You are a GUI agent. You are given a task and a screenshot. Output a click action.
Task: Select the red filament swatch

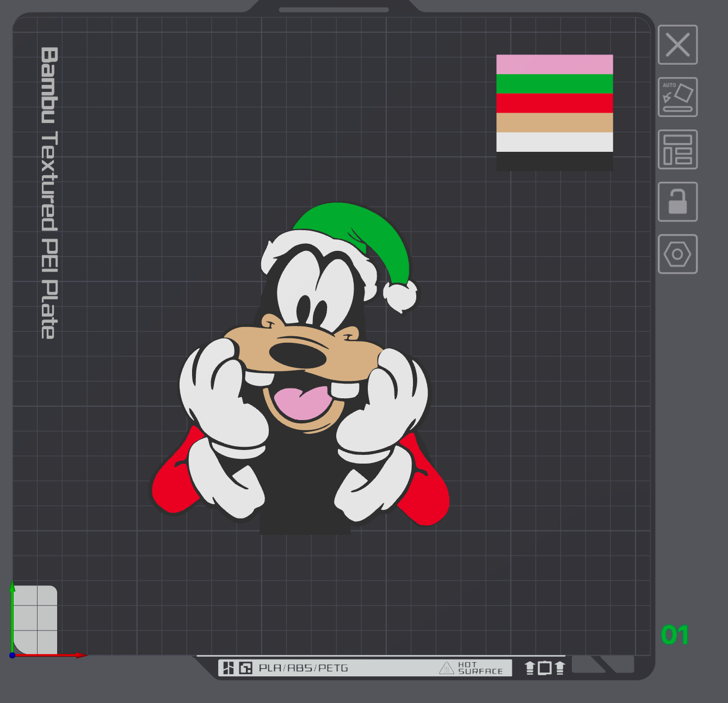point(554,103)
